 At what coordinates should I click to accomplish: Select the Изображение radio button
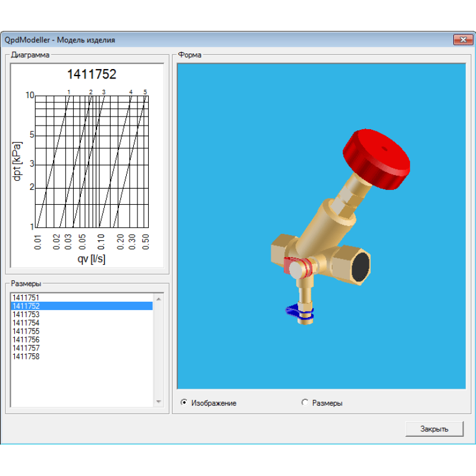click(x=184, y=403)
